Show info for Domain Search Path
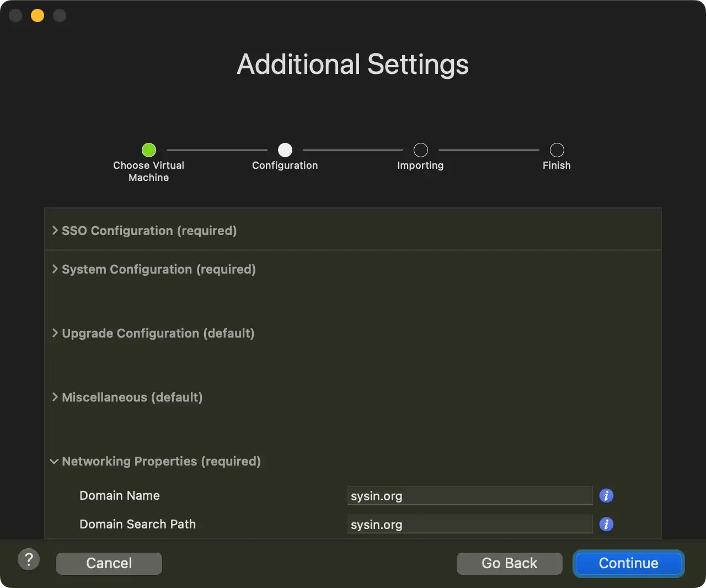The width and height of the screenshot is (706, 588). pyautogui.click(x=606, y=525)
